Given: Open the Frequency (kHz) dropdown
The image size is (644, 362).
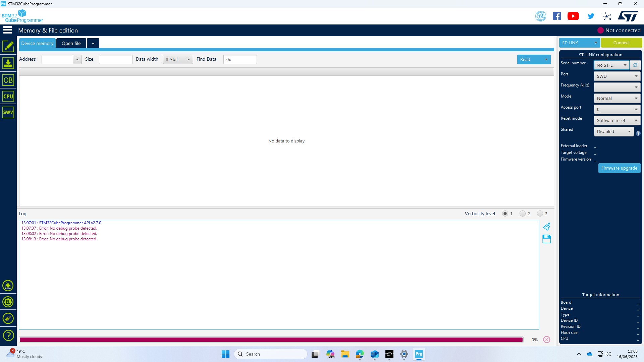Looking at the screenshot, I should pos(617,87).
